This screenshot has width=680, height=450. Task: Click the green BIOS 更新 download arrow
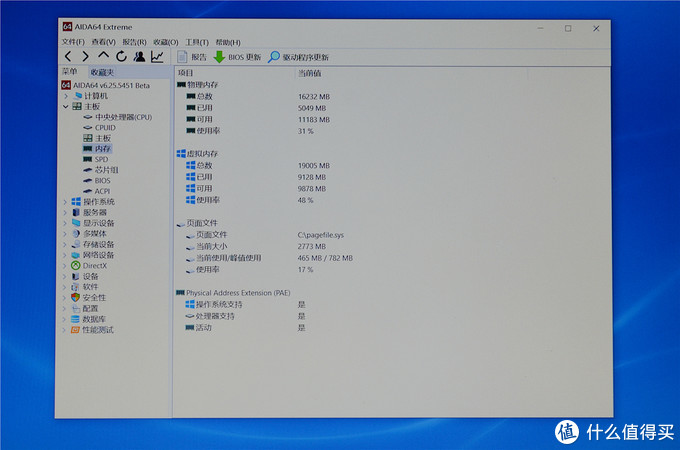pos(219,57)
